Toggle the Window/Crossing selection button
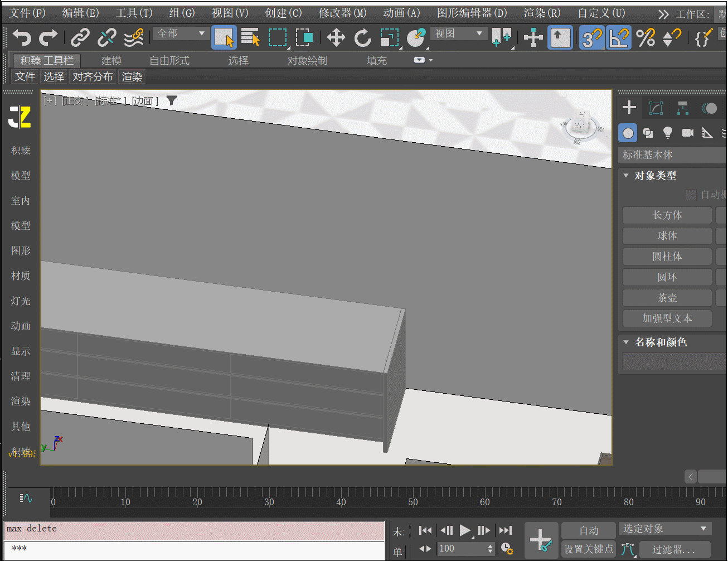 (x=304, y=38)
